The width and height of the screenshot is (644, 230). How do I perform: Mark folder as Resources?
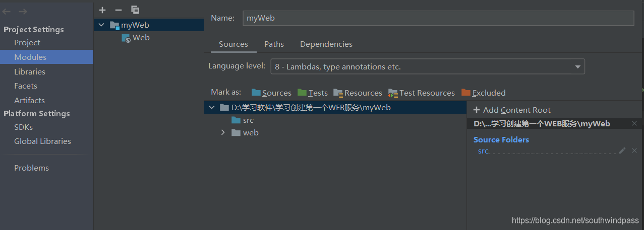(358, 93)
